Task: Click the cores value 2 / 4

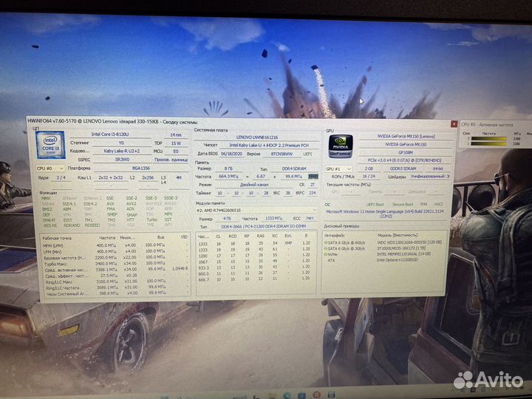Action: click(x=61, y=177)
